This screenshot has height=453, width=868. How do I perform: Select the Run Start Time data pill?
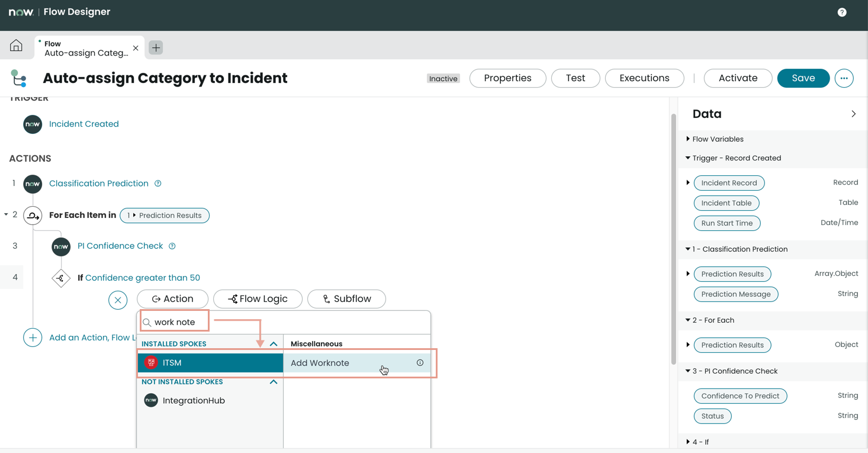tap(727, 223)
